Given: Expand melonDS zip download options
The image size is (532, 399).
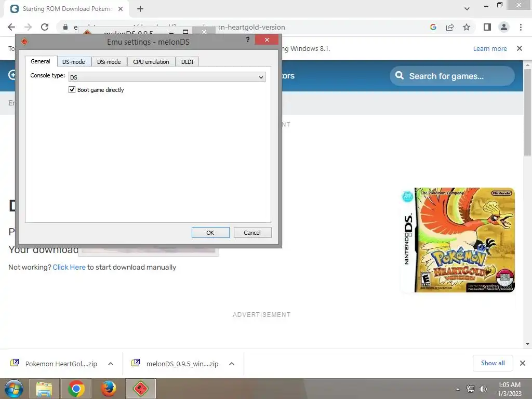Looking at the screenshot, I should 232,364.
